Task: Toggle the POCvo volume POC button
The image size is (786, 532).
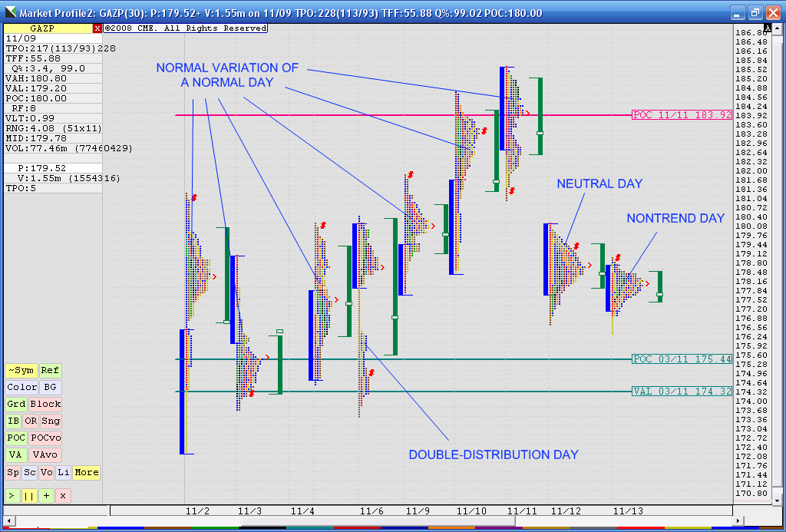Action: (45, 438)
